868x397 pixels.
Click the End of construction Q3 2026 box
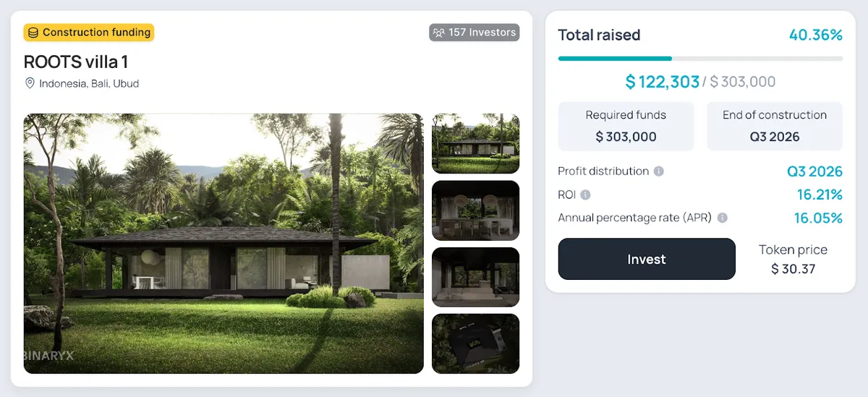pos(774,127)
